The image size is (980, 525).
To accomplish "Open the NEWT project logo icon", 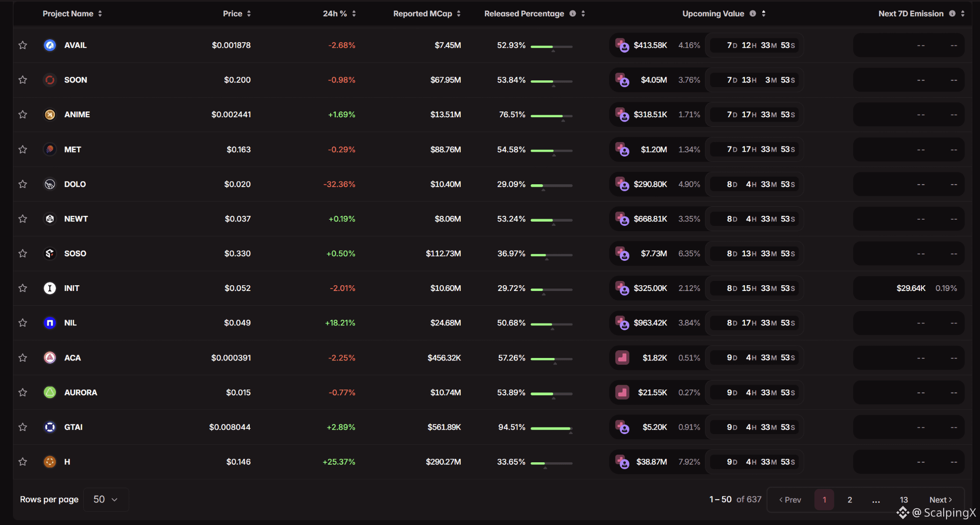I will pyautogui.click(x=50, y=219).
